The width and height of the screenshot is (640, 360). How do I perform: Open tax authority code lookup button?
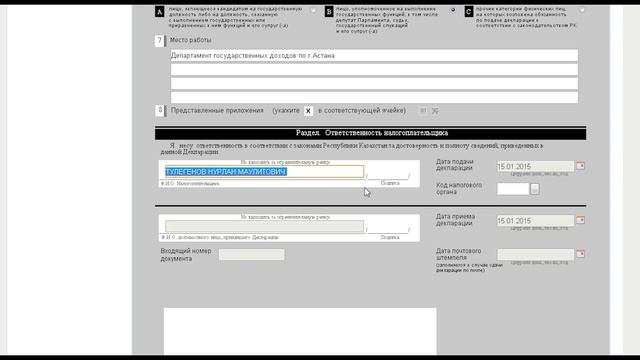(534, 189)
